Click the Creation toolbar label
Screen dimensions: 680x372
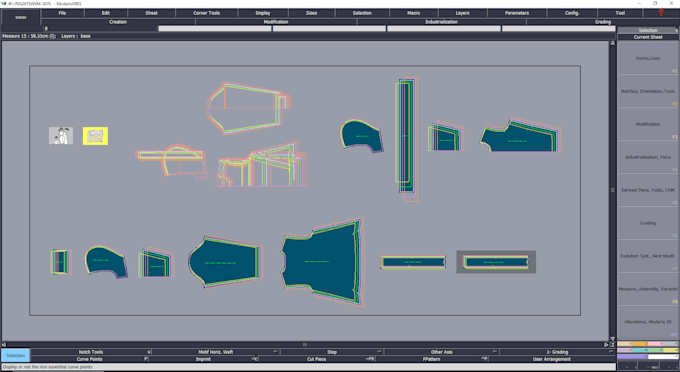coord(118,22)
